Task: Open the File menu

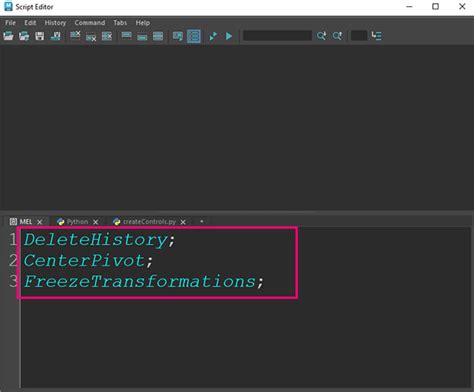Action: pos(10,23)
